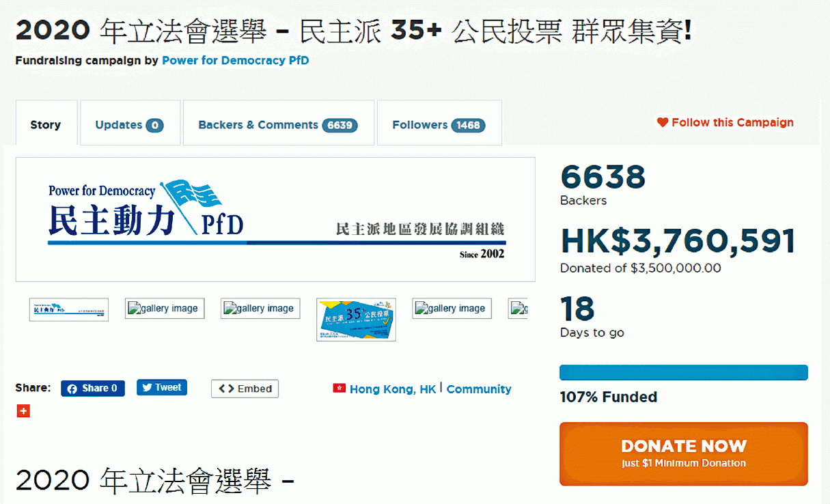Click the '107% Funded' text
Viewport: 830px width, 504px height.
click(x=609, y=397)
